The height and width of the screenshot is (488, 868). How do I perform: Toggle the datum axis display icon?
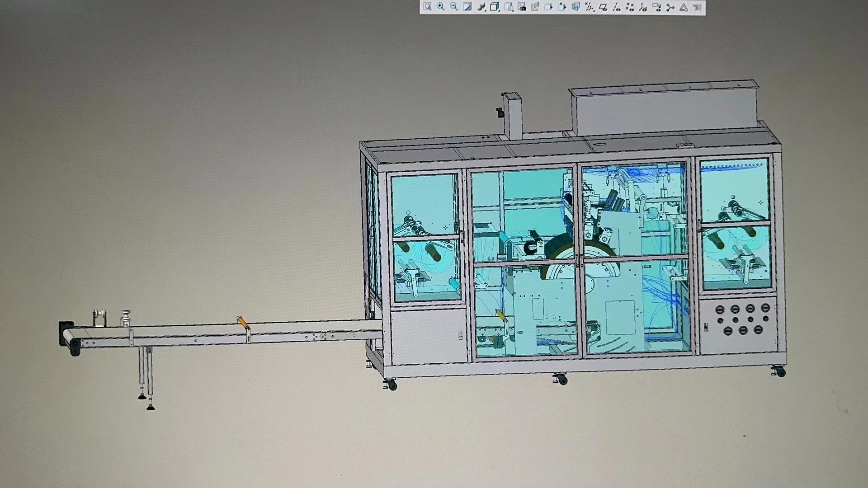[616, 7]
